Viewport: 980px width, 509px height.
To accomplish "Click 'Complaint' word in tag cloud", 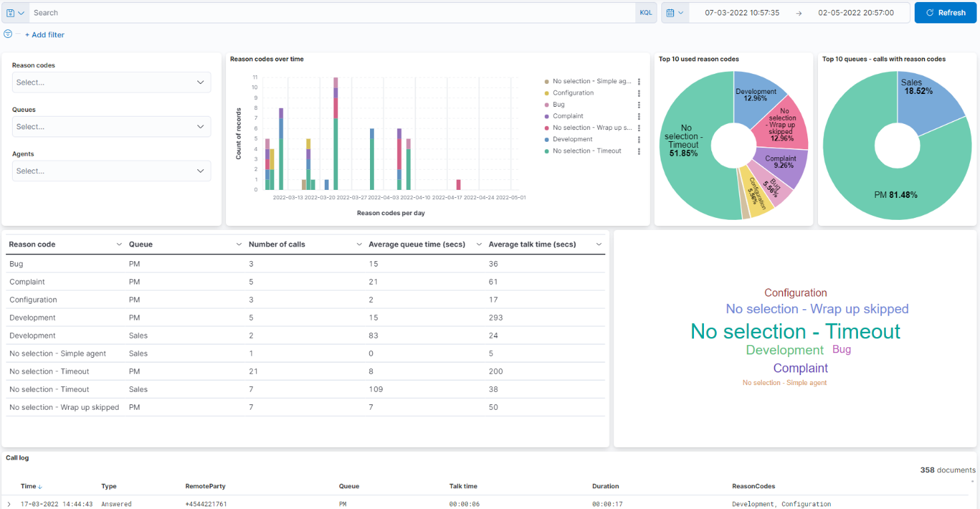I will pos(801,368).
